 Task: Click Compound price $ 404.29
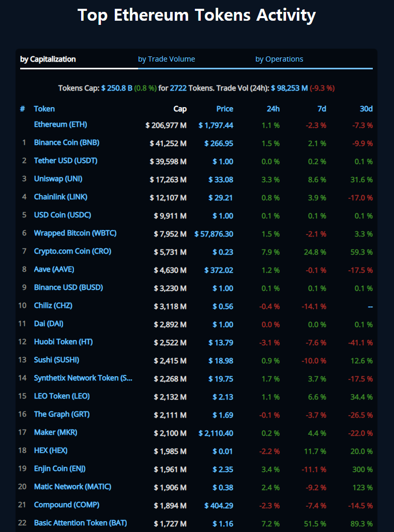pyautogui.click(x=219, y=506)
